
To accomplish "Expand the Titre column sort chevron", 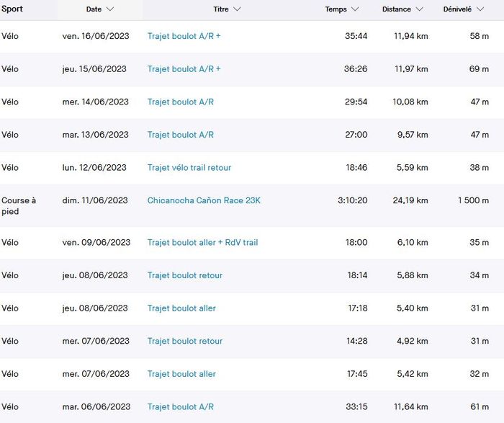I will (237, 9).
